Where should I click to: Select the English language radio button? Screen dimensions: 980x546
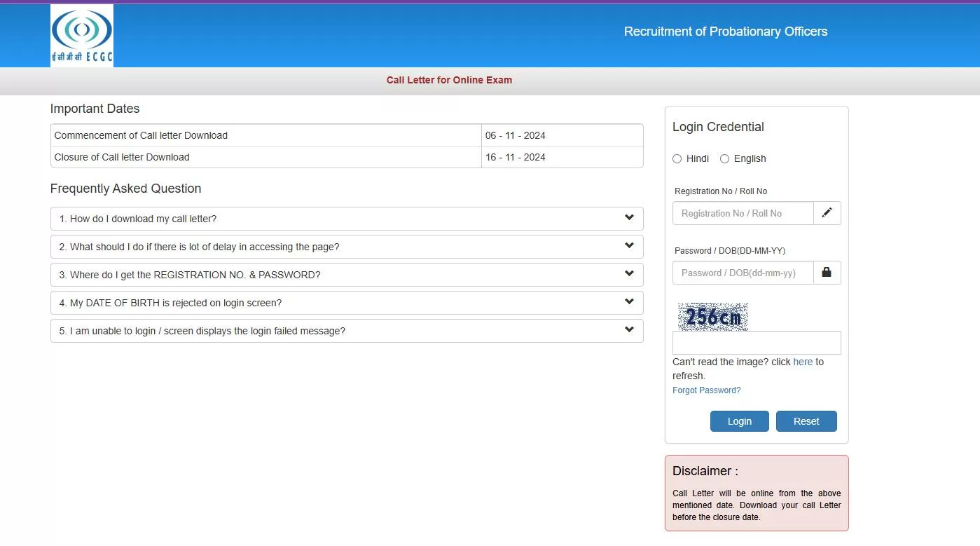[725, 159]
